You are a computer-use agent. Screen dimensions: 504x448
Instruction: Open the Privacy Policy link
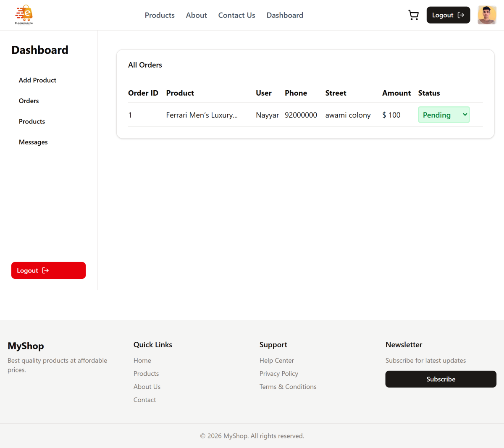278,374
